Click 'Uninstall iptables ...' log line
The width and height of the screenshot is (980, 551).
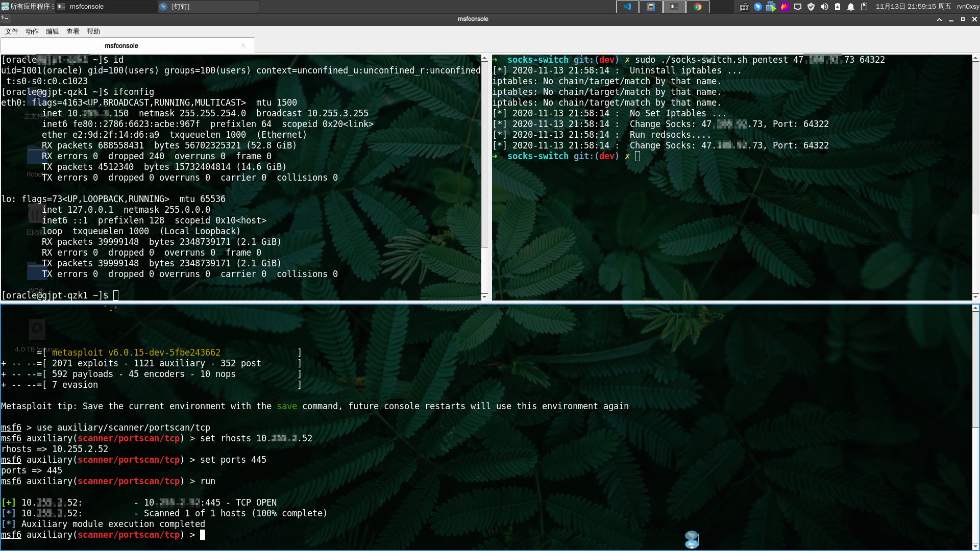pos(685,70)
